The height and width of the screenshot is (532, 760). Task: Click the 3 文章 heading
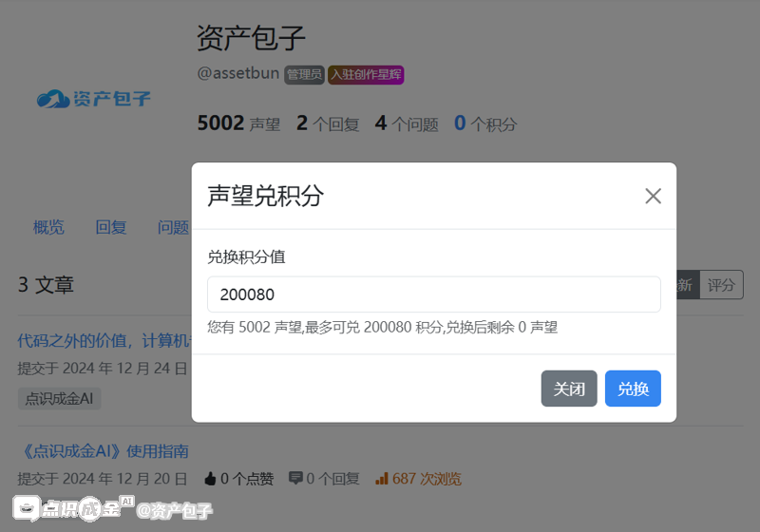[46, 285]
